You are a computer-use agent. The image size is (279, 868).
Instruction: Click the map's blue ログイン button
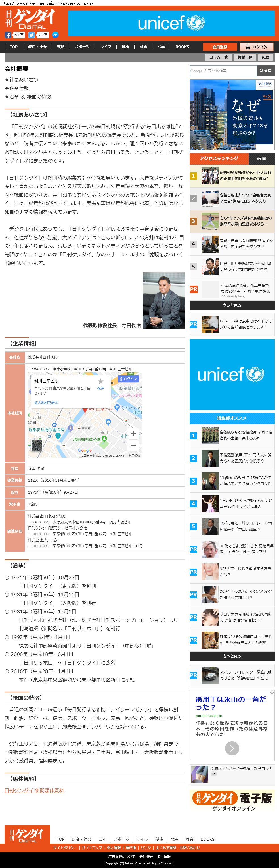(128, 379)
